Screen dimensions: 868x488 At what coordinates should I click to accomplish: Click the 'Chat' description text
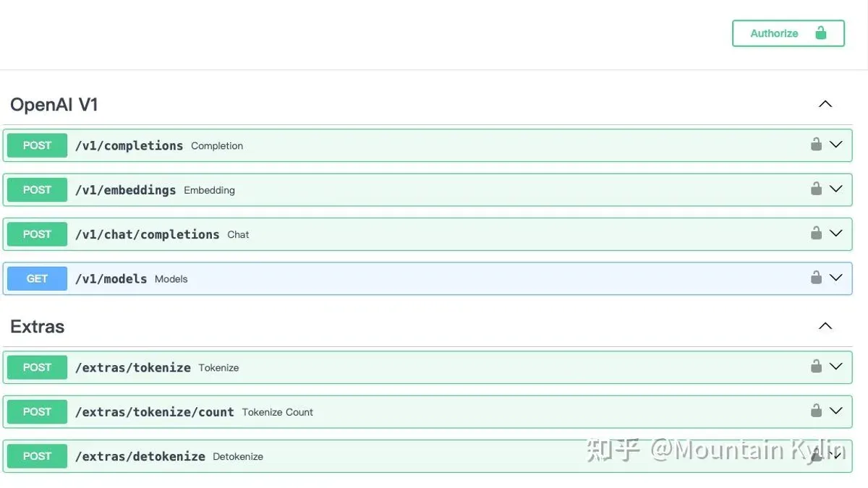point(238,235)
